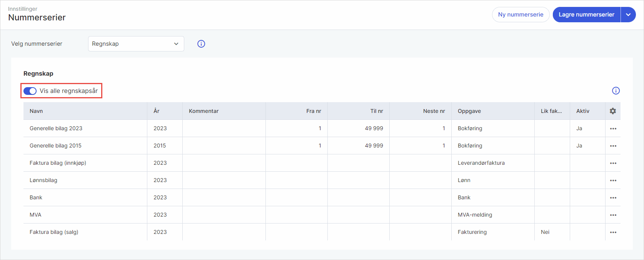Click the Ny nummerserie button
The height and width of the screenshot is (260, 644).
521,15
